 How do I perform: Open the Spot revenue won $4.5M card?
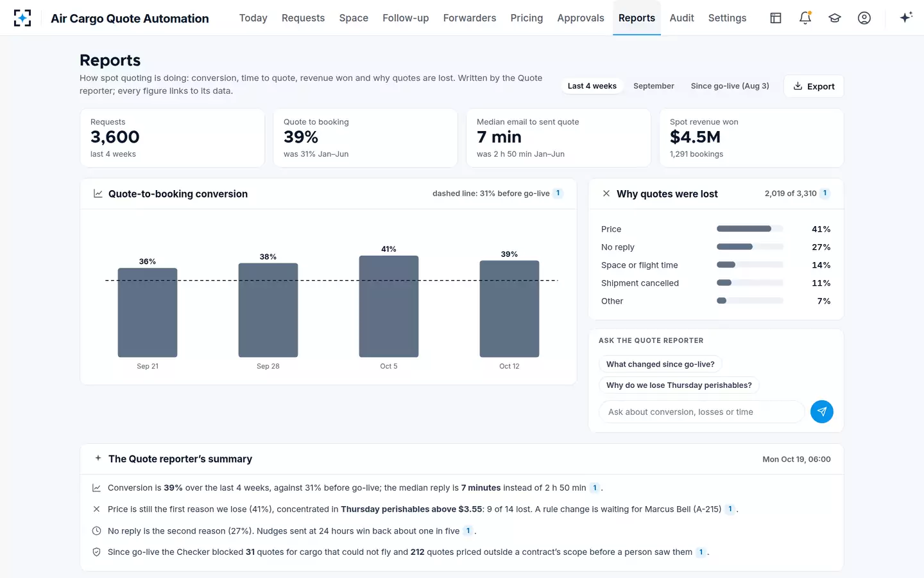[751, 138]
